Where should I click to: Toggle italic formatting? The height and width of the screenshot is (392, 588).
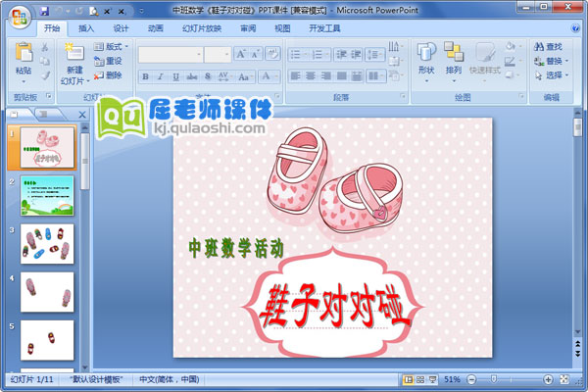(x=161, y=76)
